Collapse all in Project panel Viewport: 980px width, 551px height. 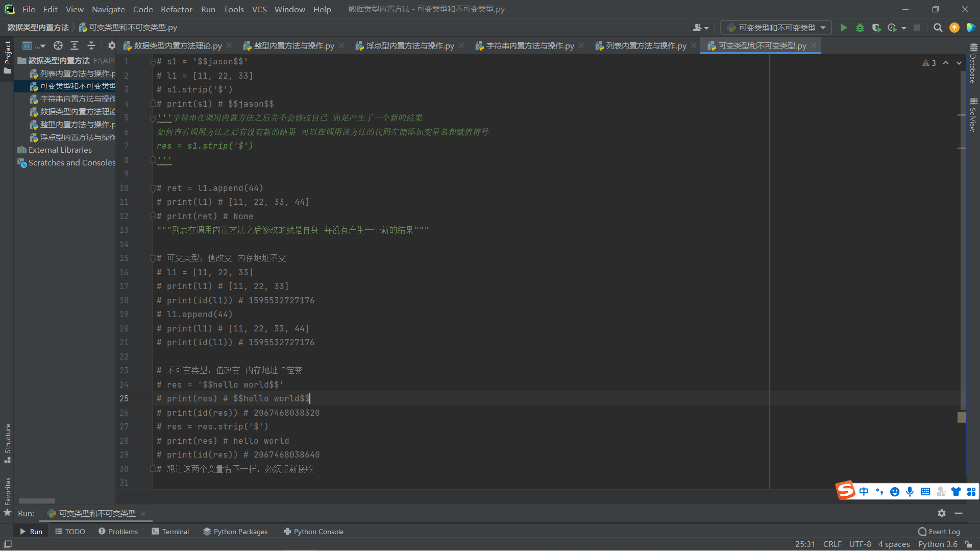(91, 45)
